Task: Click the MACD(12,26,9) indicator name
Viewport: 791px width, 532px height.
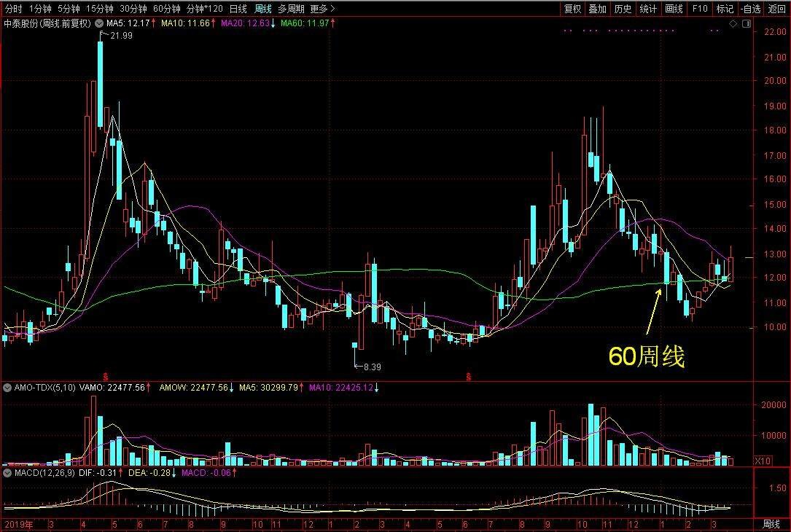Action: point(44,473)
